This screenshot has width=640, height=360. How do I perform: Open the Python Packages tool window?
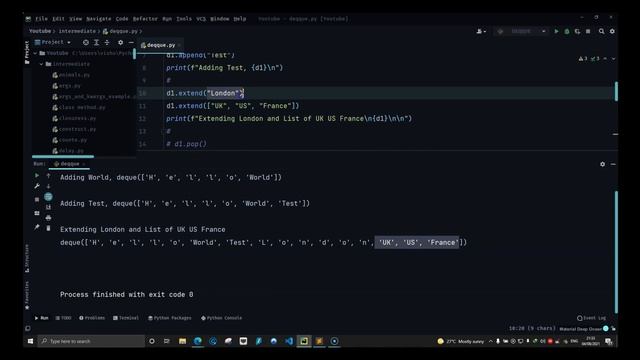coord(169,318)
